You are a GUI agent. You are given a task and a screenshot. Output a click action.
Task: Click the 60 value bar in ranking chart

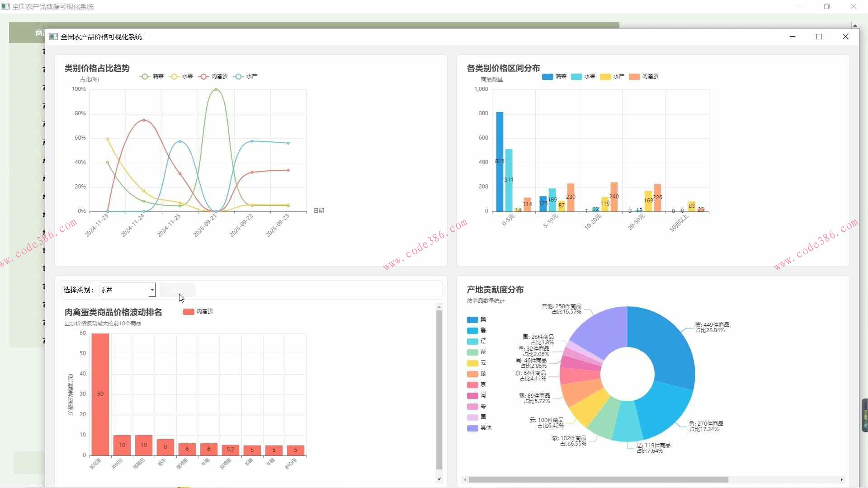(100, 394)
